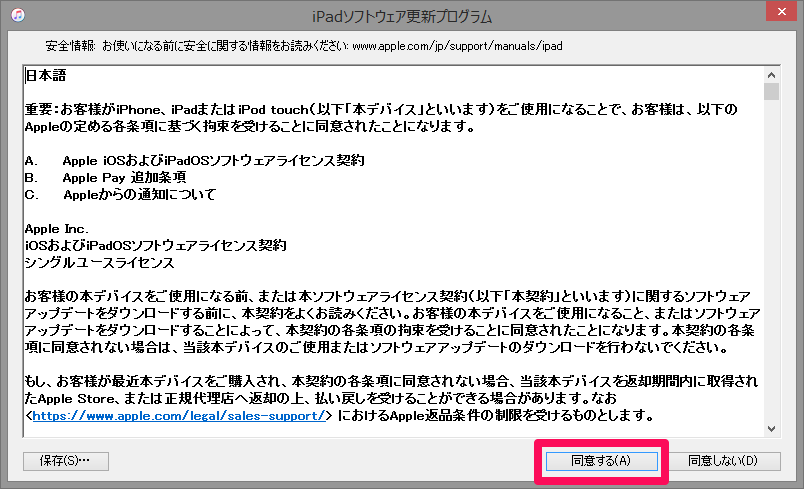Click the 同意する(A) agree button
This screenshot has height=489, width=804.
pyautogui.click(x=601, y=461)
